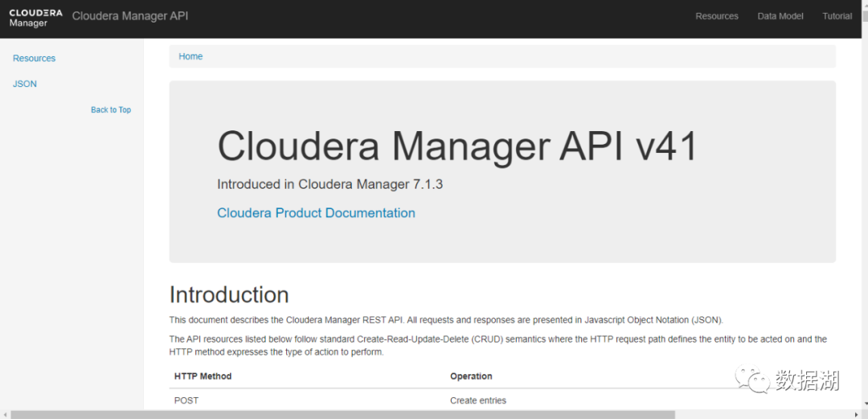Open Resources in top navigation bar

(717, 16)
